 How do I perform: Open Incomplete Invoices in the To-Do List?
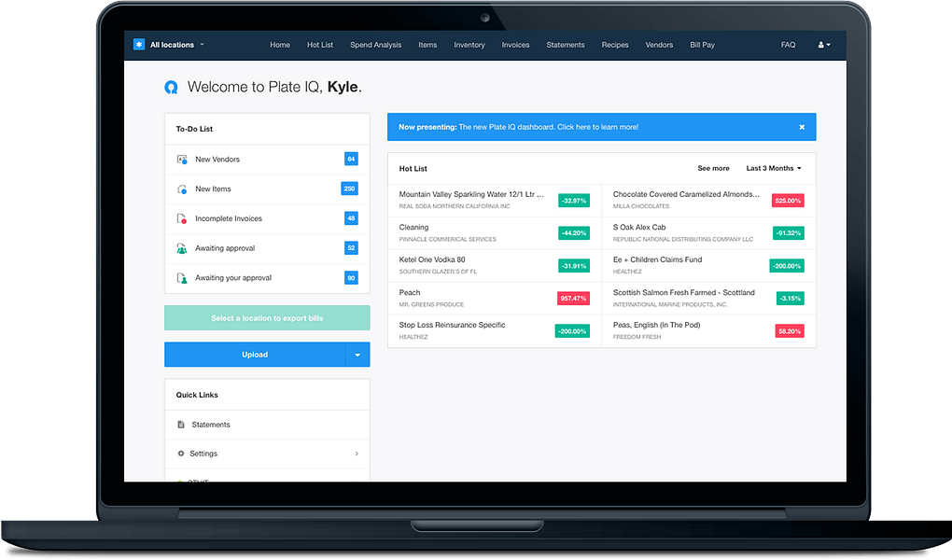267,218
